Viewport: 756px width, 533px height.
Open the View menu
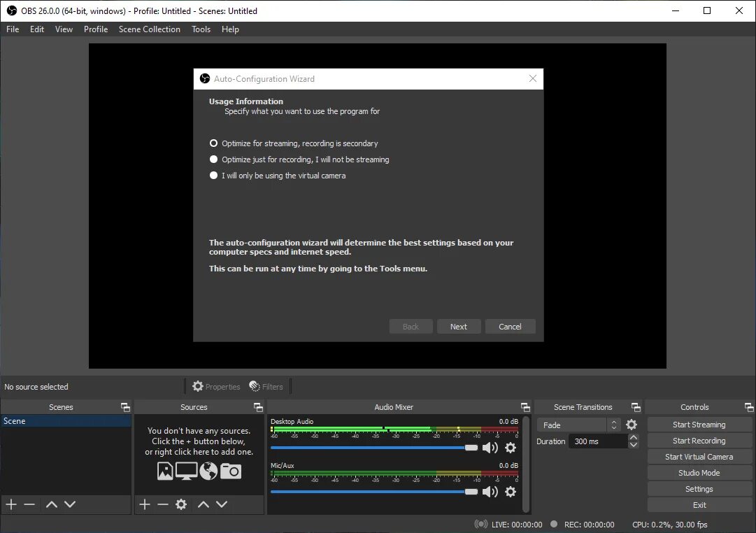click(64, 29)
